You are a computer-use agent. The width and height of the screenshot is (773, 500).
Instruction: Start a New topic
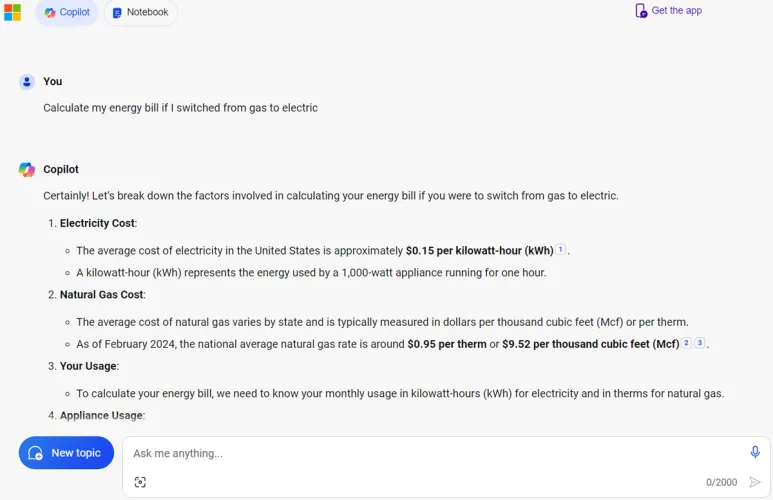(x=66, y=453)
